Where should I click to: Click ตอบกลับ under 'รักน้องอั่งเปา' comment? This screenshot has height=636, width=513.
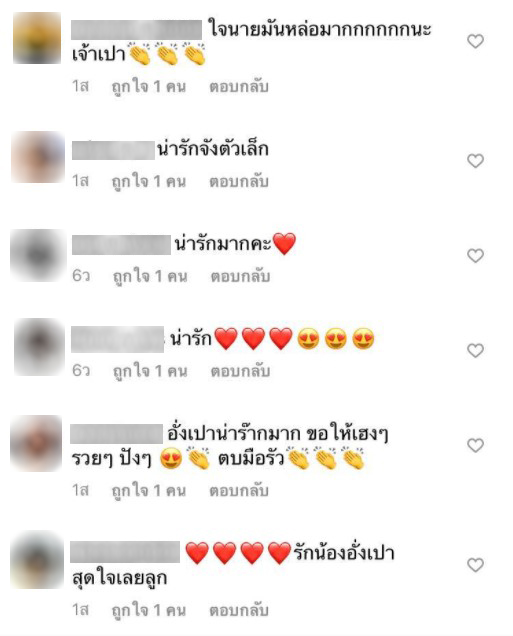coord(239,610)
